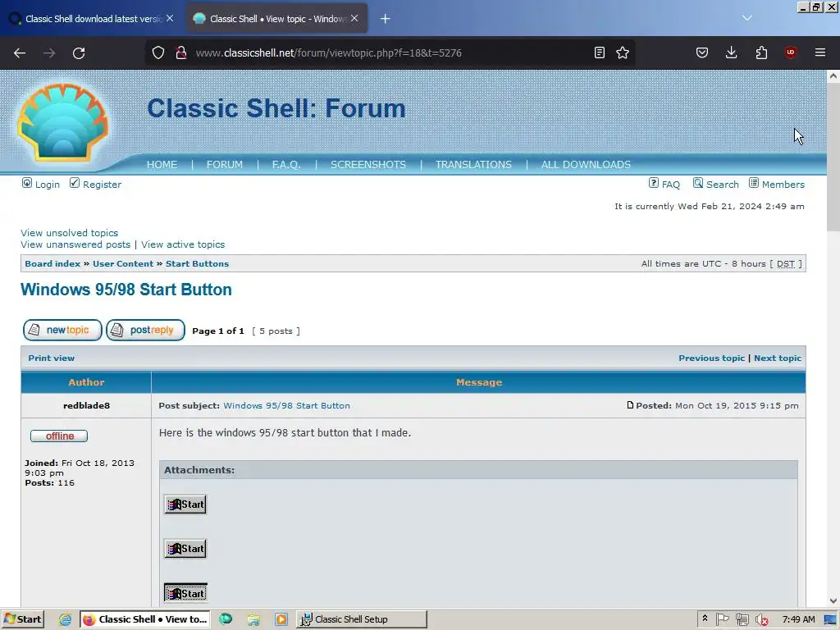
Task: Open the ALL DOWNLOADS navigation item
Action: 586,164
